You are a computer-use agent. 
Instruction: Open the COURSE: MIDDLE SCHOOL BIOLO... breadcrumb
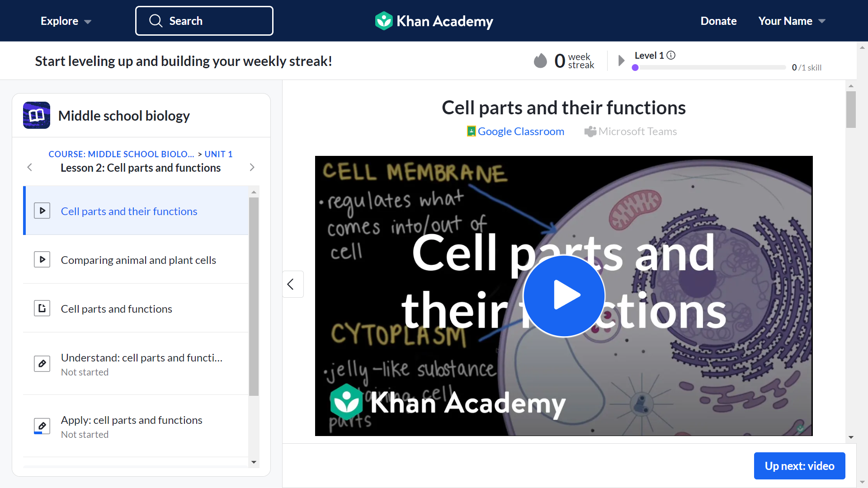coord(121,154)
